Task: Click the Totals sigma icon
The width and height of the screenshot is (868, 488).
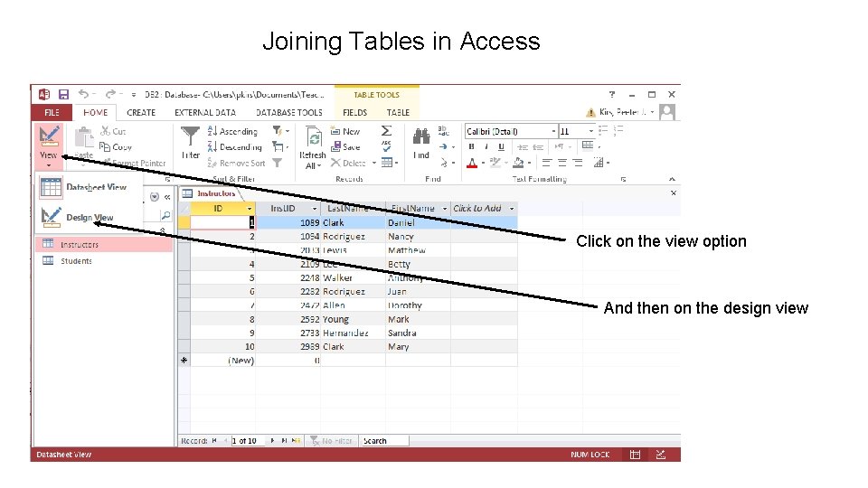Action: [x=386, y=131]
